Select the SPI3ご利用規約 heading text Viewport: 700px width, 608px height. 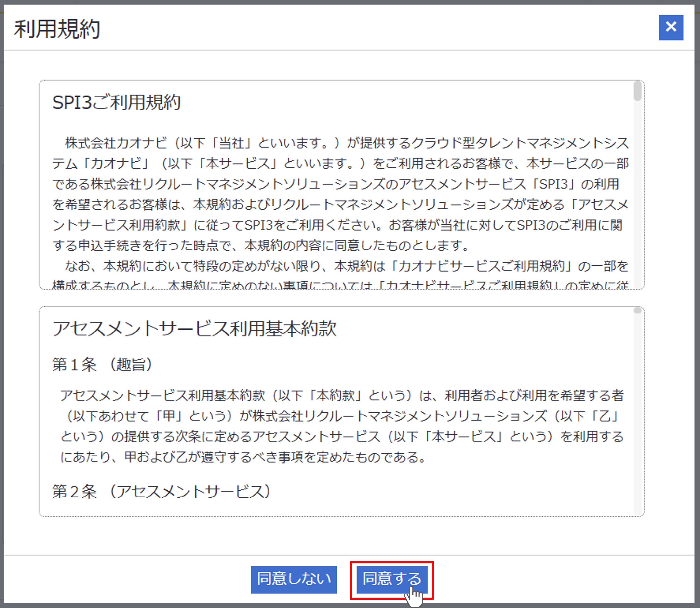click(x=117, y=102)
